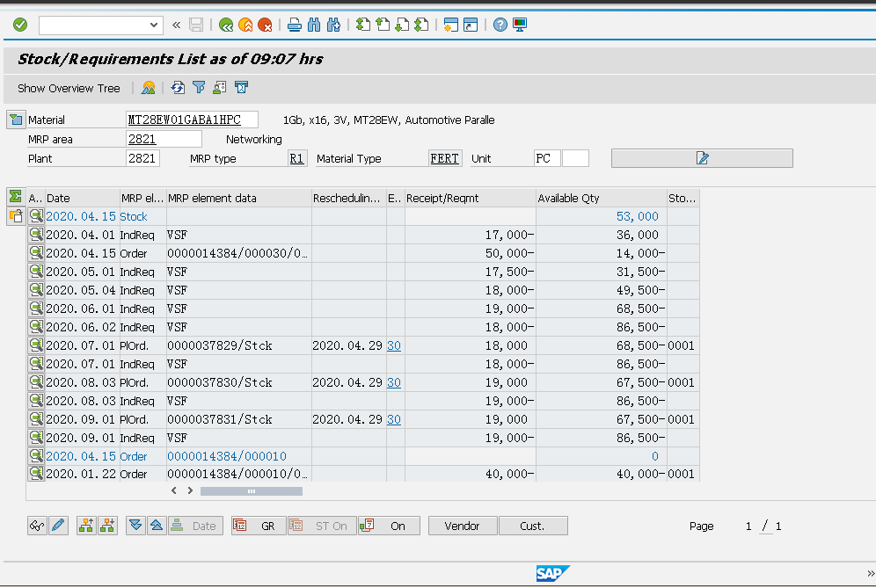Click the Print icon in the toolbar
This screenshot has width=876, height=588.
click(x=294, y=25)
